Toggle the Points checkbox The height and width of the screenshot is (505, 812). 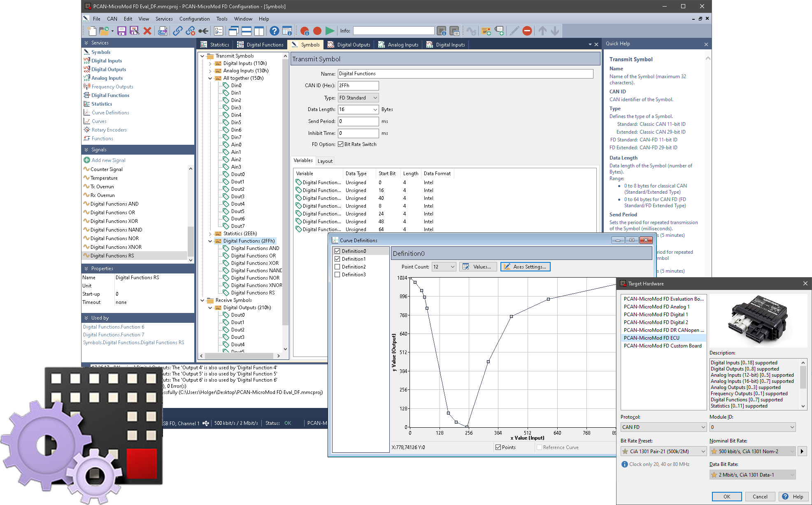point(498,447)
